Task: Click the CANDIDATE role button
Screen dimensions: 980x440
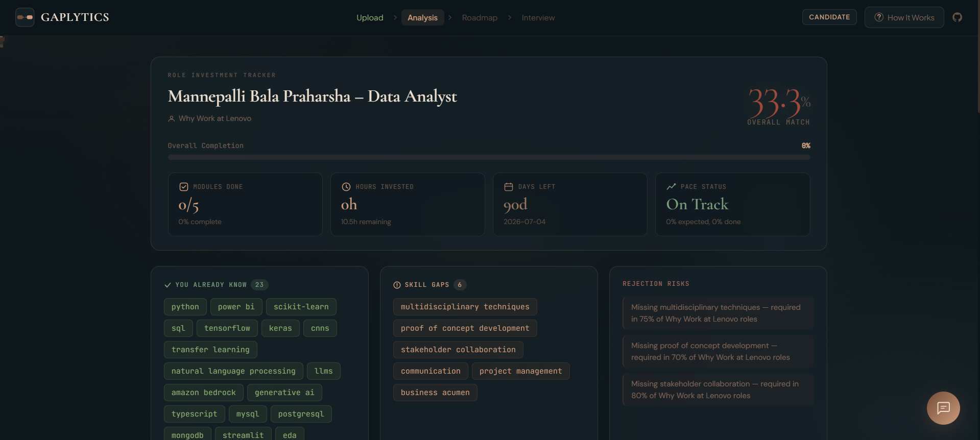Action: (x=829, y=17)
